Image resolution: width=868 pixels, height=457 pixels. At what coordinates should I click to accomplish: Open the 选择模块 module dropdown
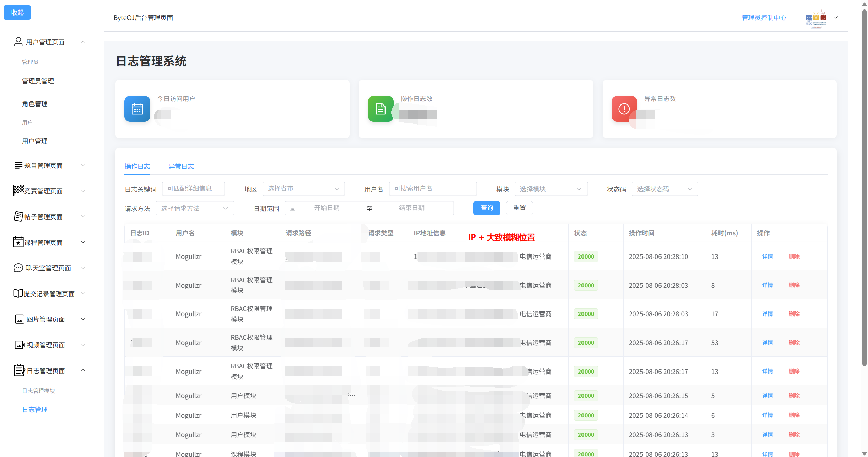(x=551, y=189)
